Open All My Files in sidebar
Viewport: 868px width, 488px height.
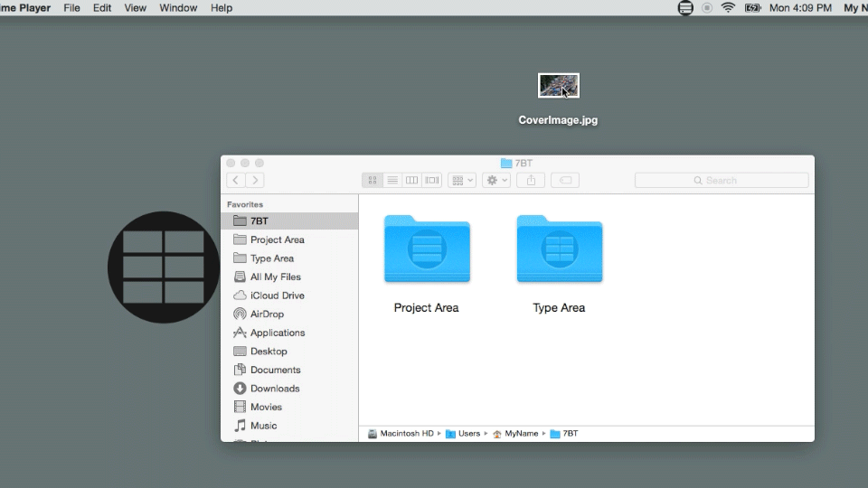click(289, 277)
